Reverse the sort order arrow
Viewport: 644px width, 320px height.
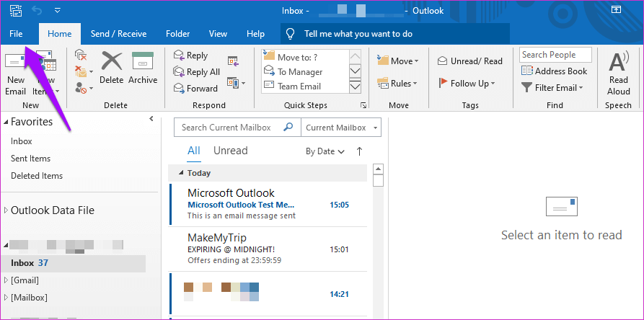pyautogui.click(x=359, y=151)
